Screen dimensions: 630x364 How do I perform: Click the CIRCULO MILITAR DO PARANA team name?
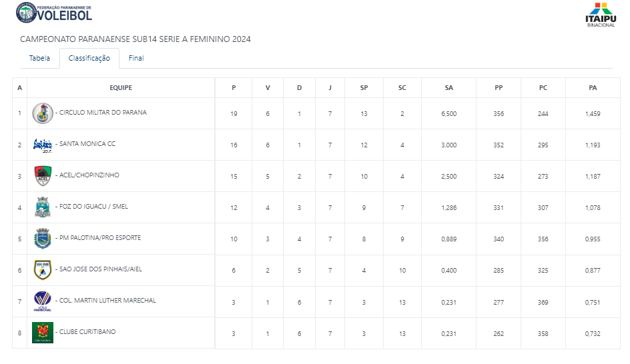point(103,113)
